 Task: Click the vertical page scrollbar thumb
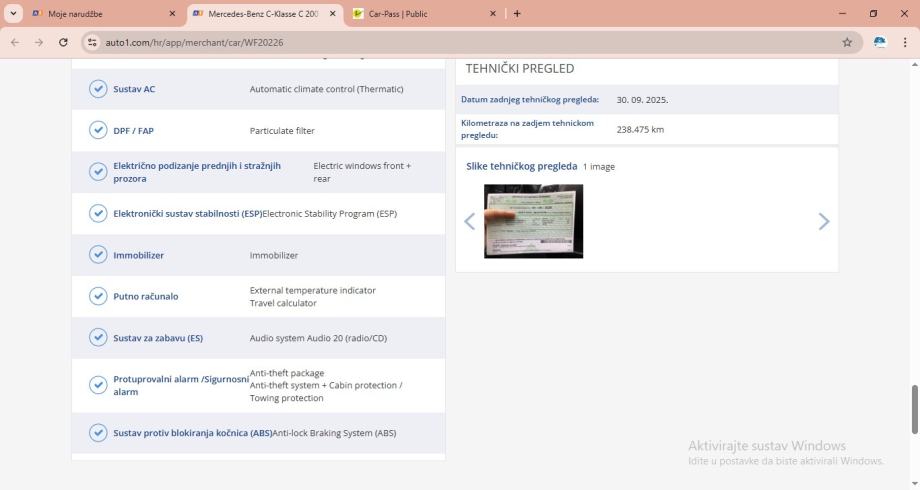[x=914, y=409]
